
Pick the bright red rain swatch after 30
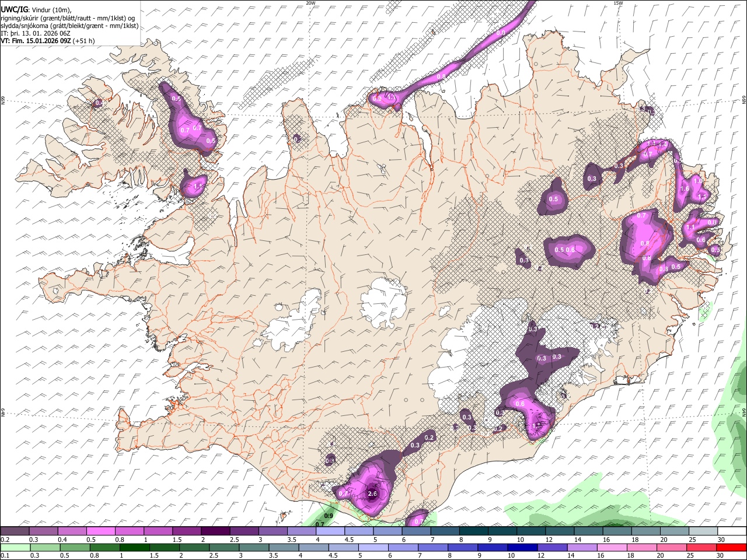tap(731, 548)
